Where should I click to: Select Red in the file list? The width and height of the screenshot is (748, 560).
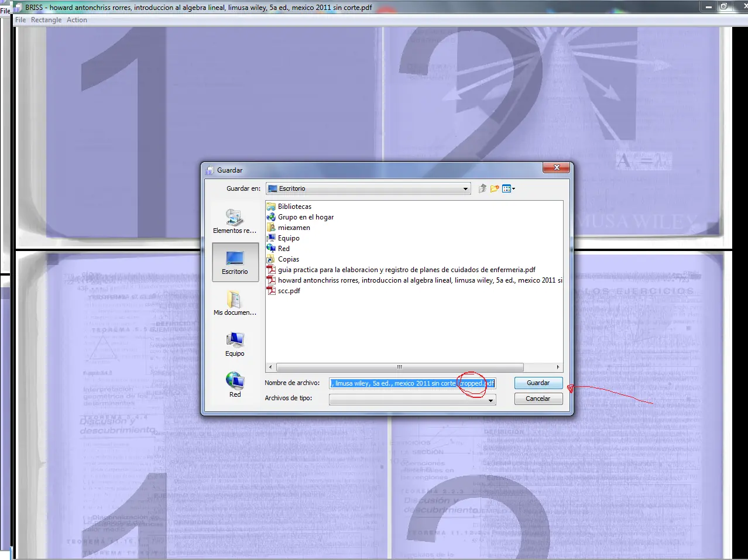(x=284, y=249)
